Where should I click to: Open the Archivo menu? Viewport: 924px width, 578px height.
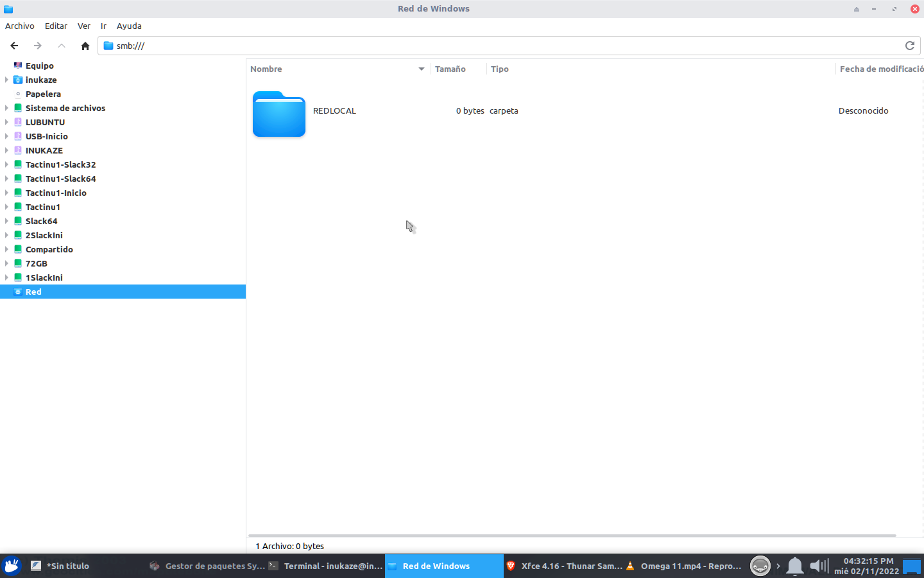click(x=19, y=26)
